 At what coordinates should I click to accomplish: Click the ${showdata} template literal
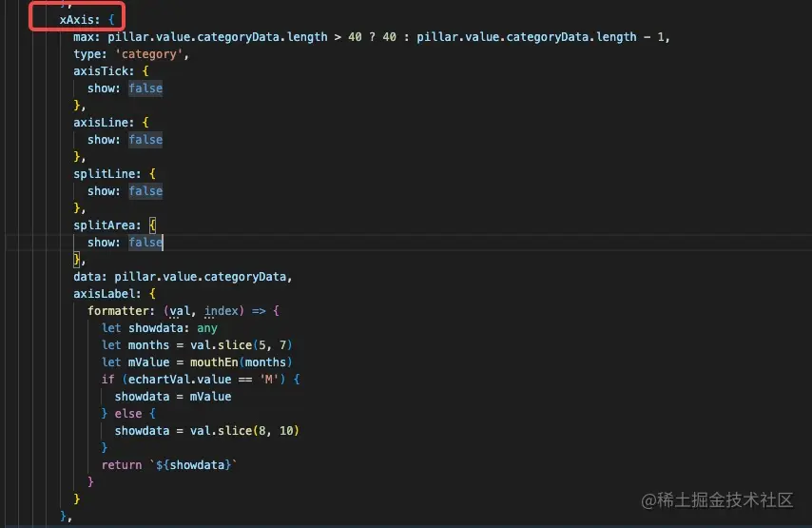tap(194, 465)
